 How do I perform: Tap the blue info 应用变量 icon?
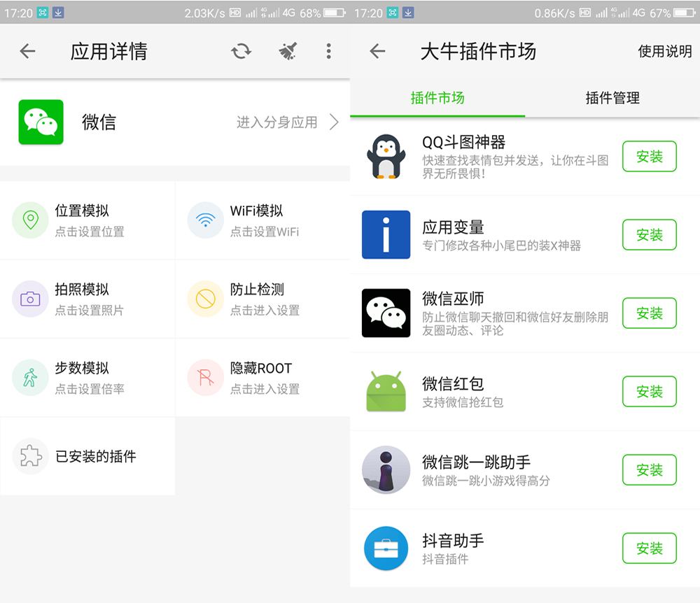point(386,234)
